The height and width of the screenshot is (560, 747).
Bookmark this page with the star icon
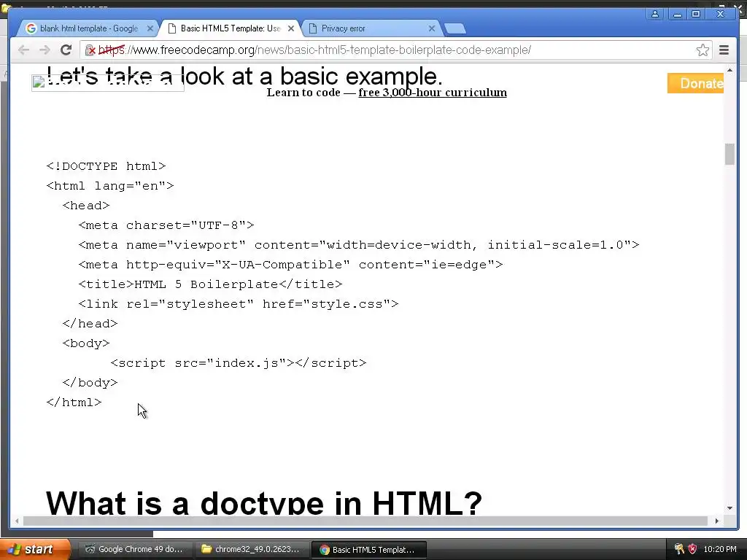[703, 50]
